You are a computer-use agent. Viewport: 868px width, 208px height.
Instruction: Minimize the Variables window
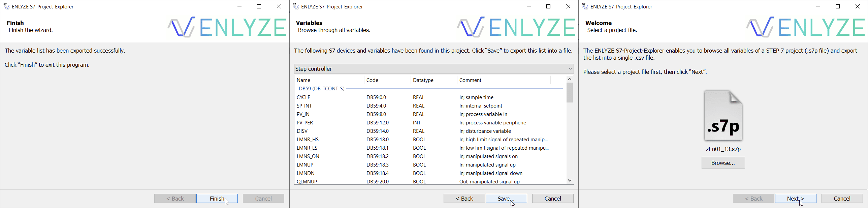pyautogui.click(x=529, y=6)
